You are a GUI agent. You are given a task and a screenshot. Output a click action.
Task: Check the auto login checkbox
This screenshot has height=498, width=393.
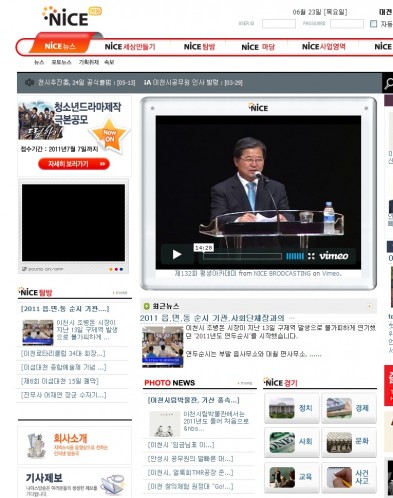pyautogui.click(x=374, y=24)
